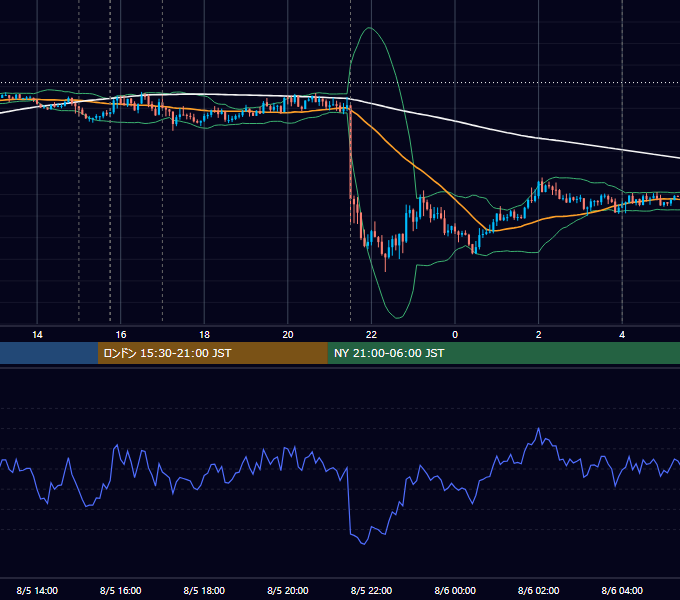680x600 pixels.
Task: Click the 0 hour label on the upper axis
Action: pyautogui.click(x=455, y=335)
